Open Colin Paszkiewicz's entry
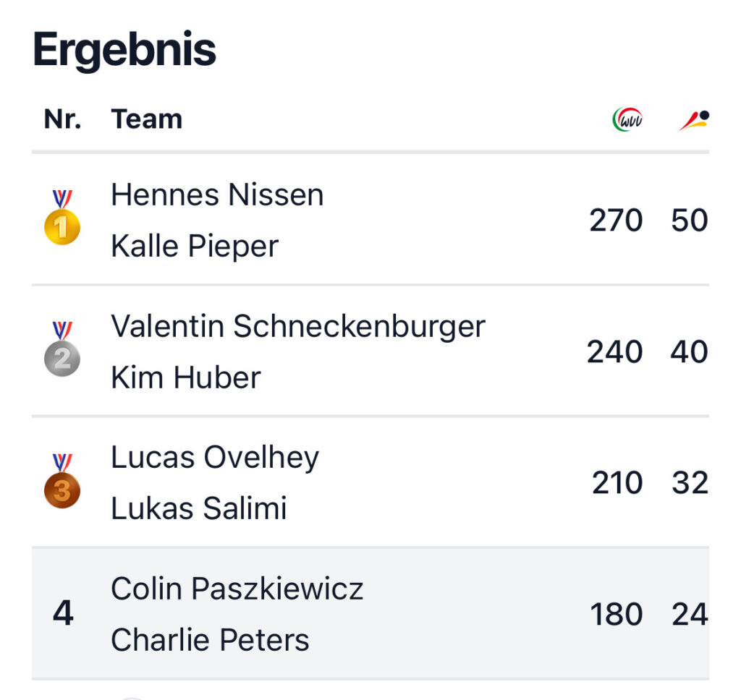This screenshot has width=741, height=700. click(237, 589)
